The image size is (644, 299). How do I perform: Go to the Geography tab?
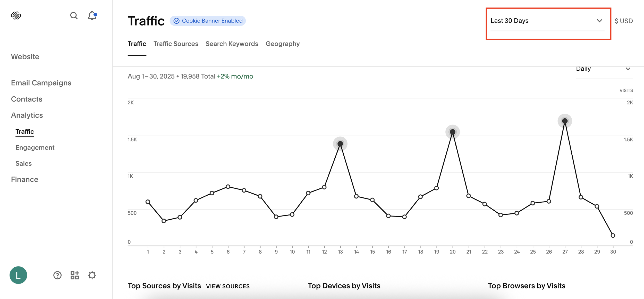pos(283,44)
